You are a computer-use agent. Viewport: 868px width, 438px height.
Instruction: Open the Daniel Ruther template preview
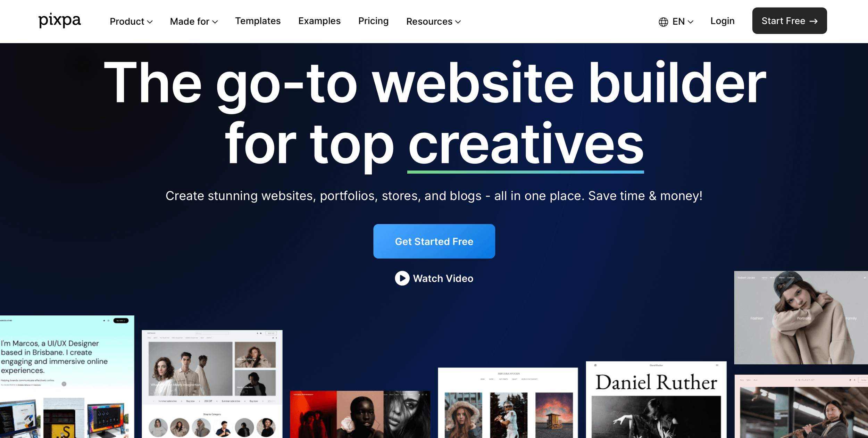(x=656, y=399)
